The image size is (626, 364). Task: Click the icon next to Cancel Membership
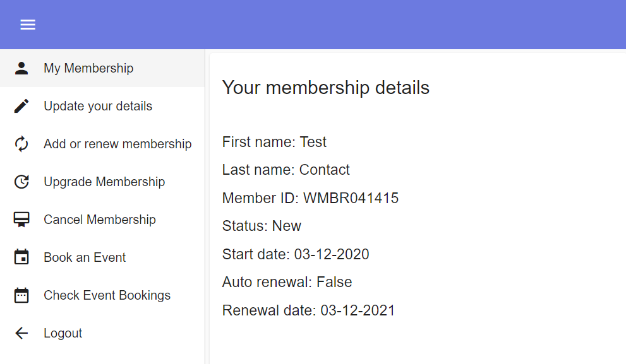22,219
